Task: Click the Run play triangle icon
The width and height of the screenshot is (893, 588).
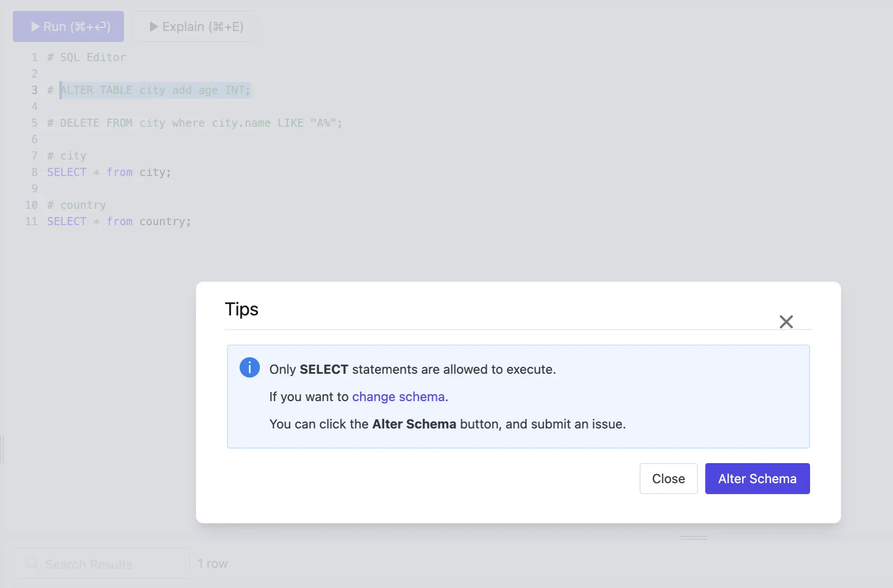Action: click(x=35, y=26)
